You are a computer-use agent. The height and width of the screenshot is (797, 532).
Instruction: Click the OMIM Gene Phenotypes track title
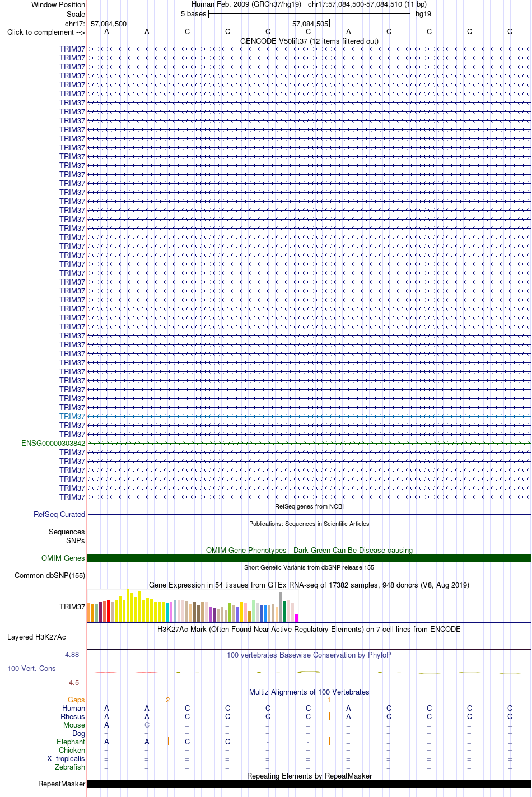pos(309,550)
